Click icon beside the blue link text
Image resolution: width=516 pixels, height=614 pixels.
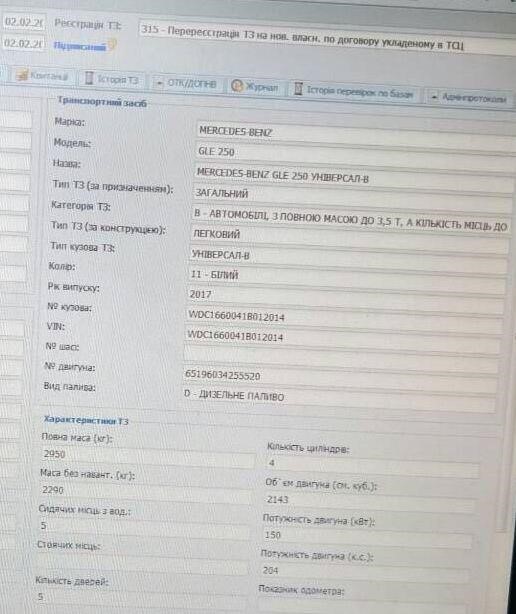(112, 45)
